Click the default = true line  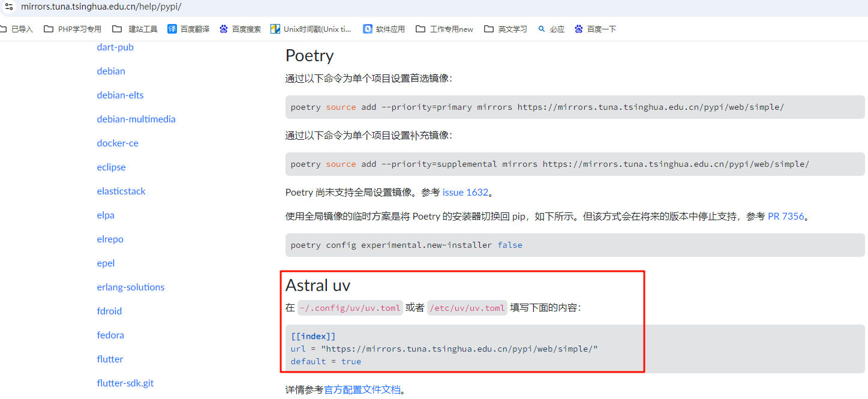coord(326,361)
